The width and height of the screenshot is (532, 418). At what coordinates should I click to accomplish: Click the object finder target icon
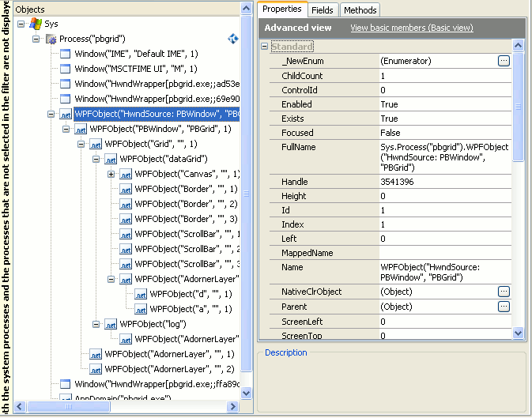tap(233, 39)
